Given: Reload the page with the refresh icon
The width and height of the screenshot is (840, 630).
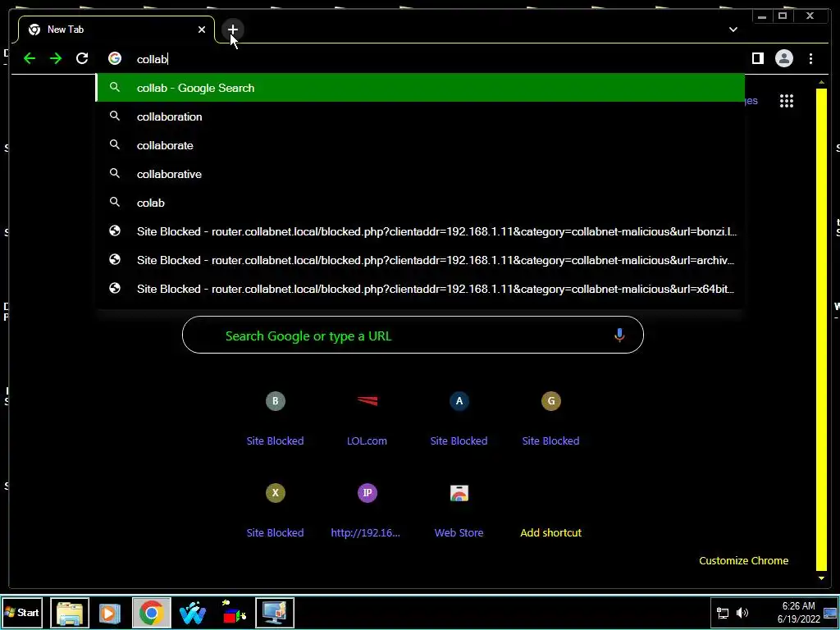Looking at the screenshot, I should (82, 58).
